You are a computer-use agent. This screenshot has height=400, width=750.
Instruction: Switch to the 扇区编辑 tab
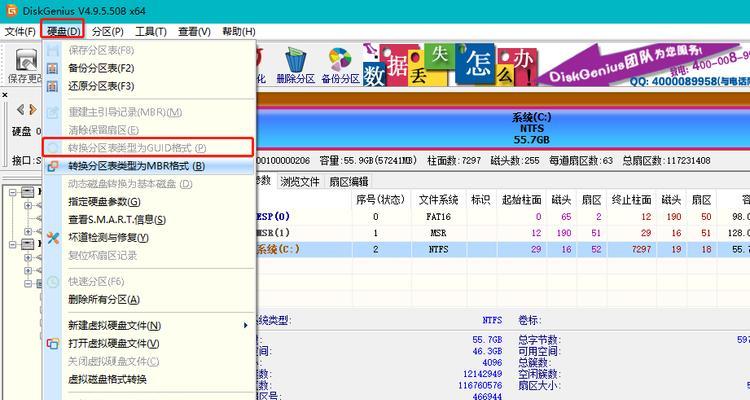[x=349, y=181]
